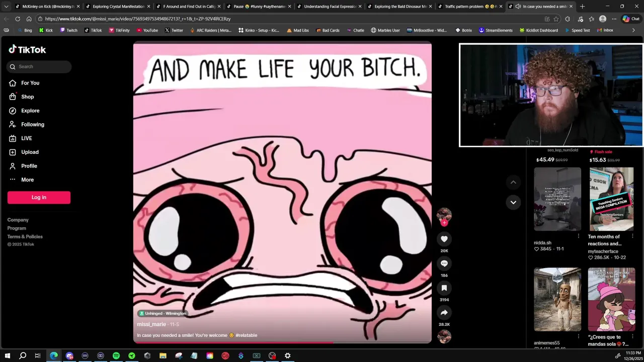Seek using the video progress bar
The image size is (644, 362).
(282, 343)
